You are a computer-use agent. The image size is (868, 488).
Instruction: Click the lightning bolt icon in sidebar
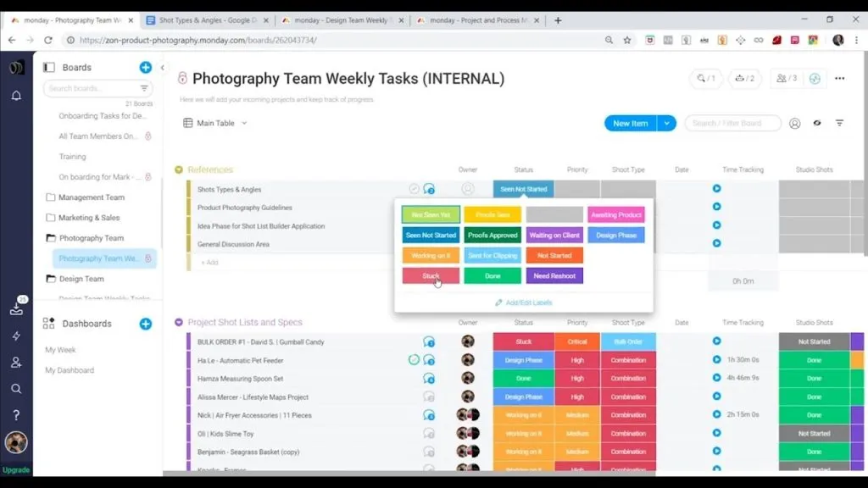(16, 336)
